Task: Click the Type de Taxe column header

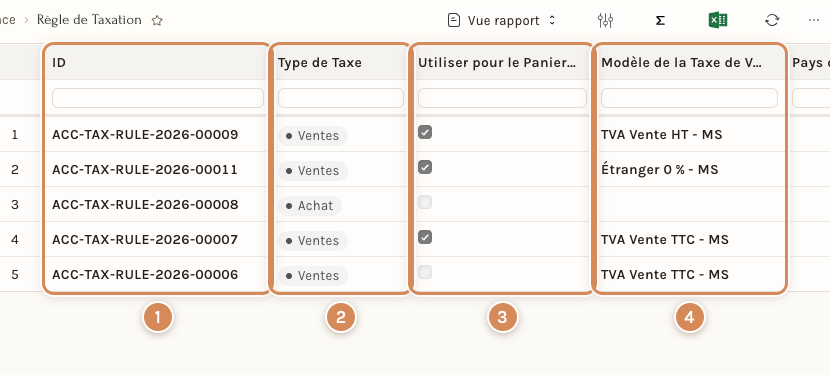Action: (x=320, y=62)
